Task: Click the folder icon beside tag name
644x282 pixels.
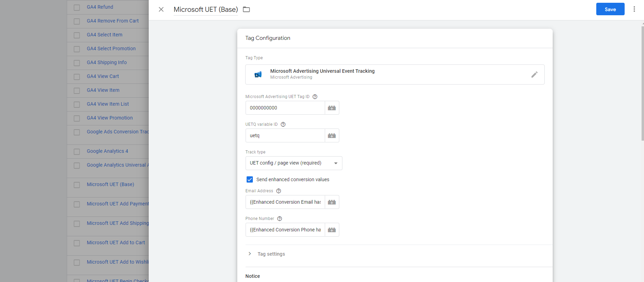Action: point(246,9)
